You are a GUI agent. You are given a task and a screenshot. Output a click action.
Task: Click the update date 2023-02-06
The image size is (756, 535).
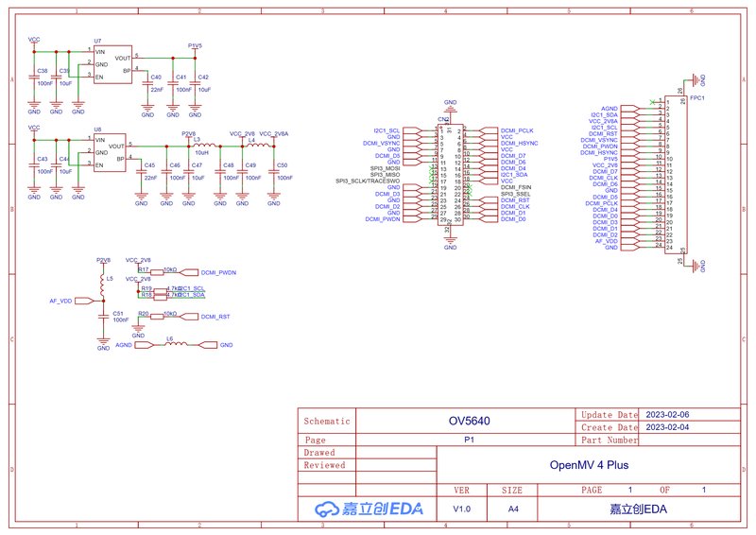pyautogui.click(x=667, y=414)
